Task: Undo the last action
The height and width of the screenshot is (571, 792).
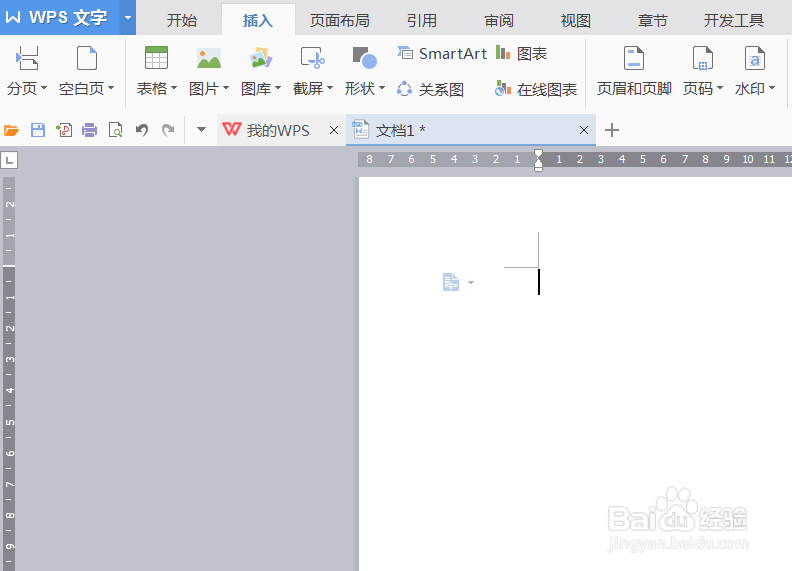Action: tap(142, 130)
